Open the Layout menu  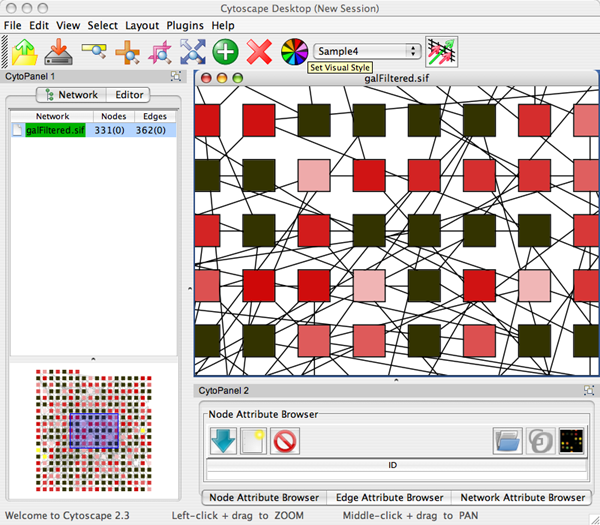coord(142,24)
